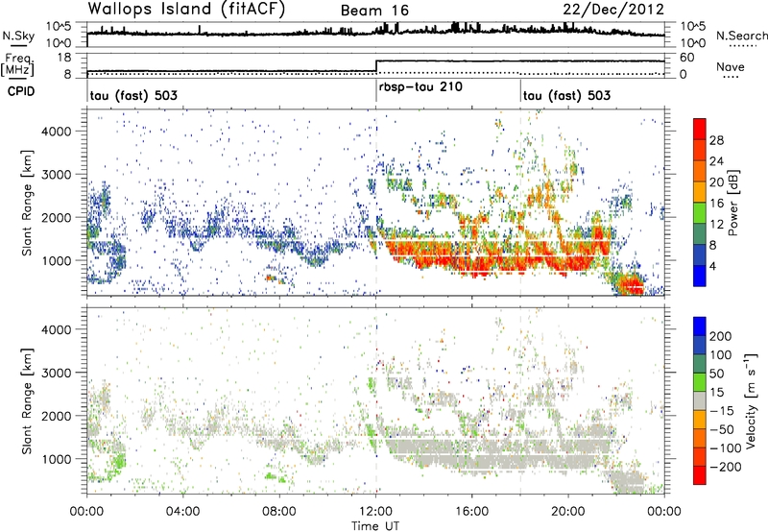The width and height of the screenshot is (768, 532).
Task: Click the "Velocity [m s⁻¹]" color bar title
Action: point(751,400)
